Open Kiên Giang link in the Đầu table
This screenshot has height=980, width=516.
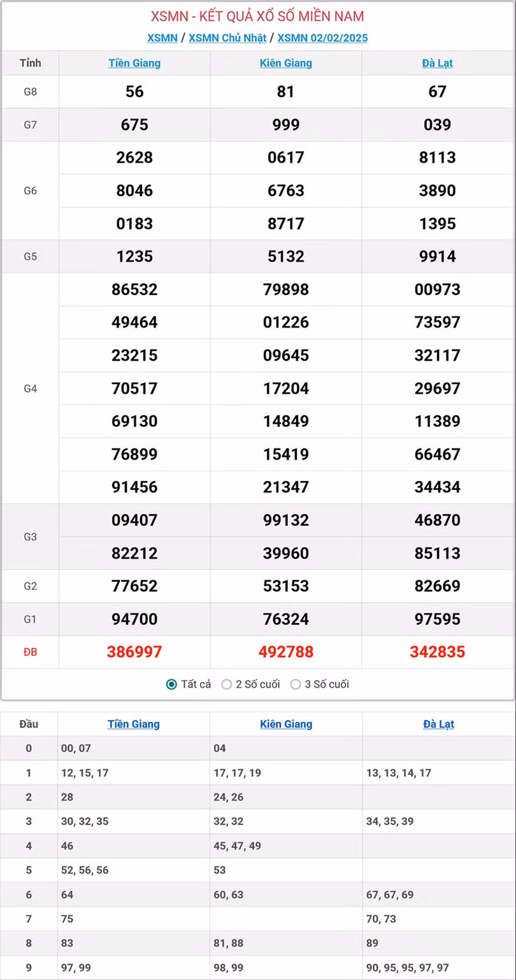pos(286,724)
